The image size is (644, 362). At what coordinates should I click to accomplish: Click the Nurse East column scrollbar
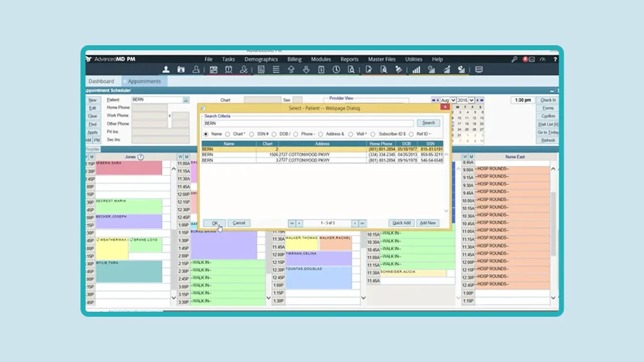(553, 220)
